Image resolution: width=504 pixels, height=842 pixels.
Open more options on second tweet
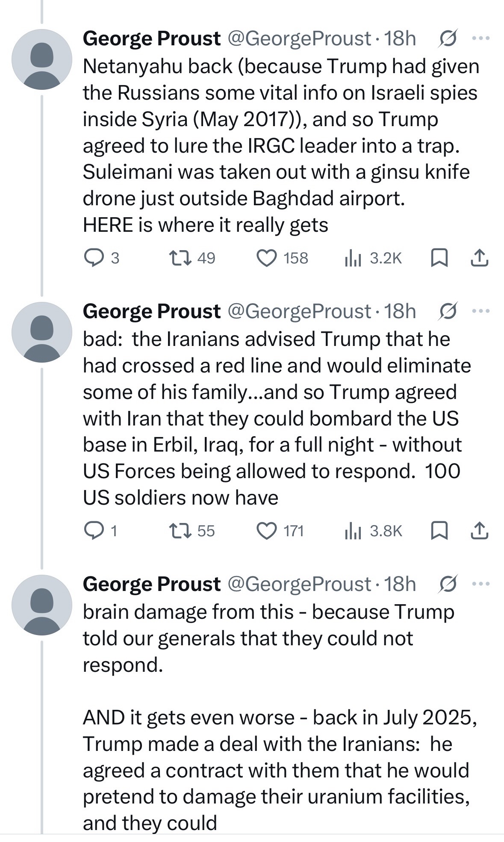click(481, 311)
